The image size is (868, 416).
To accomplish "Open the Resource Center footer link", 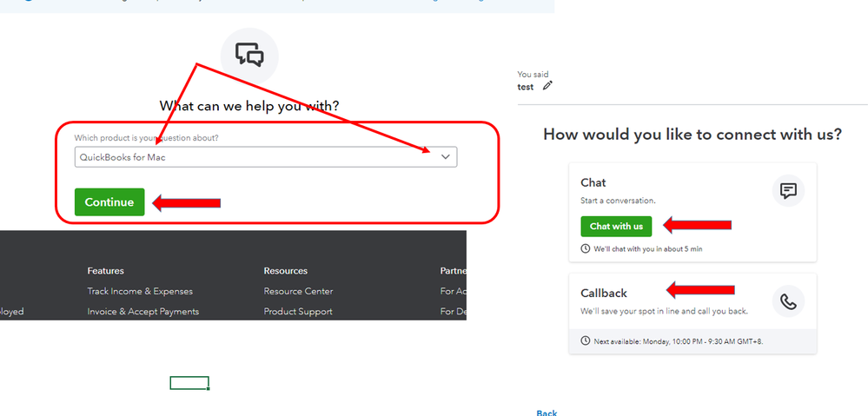I will coord(298,291).
